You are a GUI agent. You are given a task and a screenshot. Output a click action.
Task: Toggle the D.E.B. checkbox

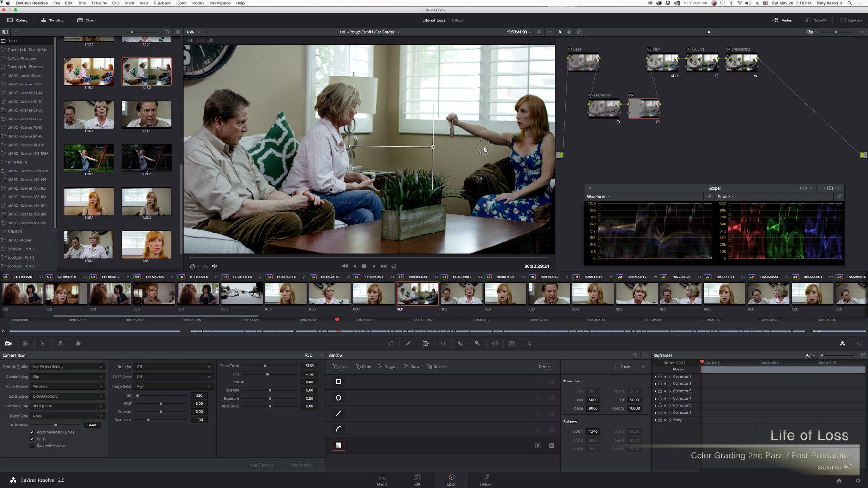(32, 439)
